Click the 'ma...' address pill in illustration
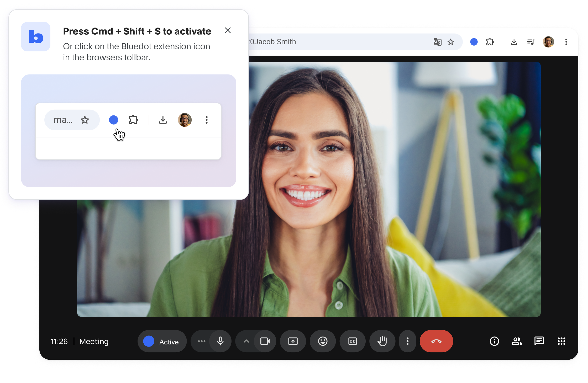The width and height of the screenshot is (588, 383). point(72,120)
